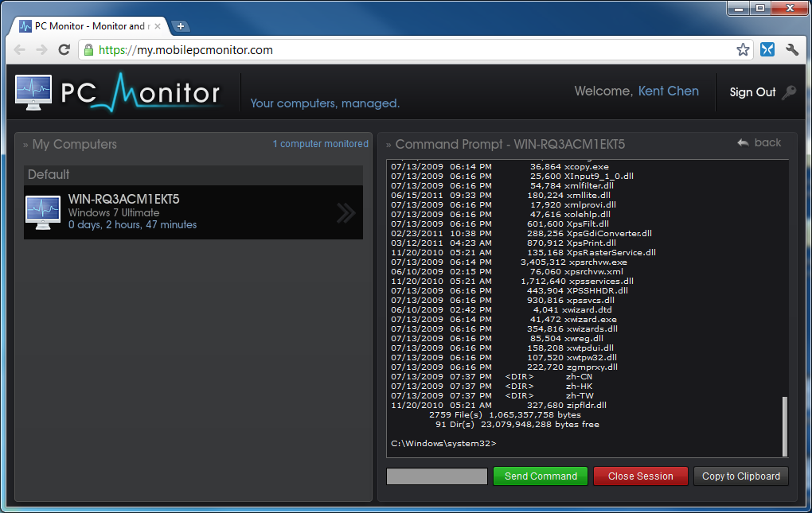Open the Chrome wrench menu
Screen dimensions: 812x513
point(792,49)
